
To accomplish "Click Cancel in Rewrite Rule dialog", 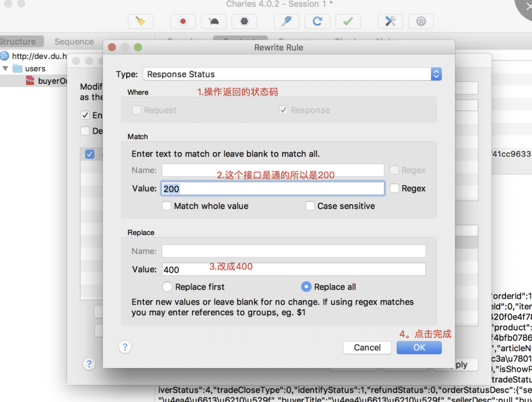I will coord(367,348).
